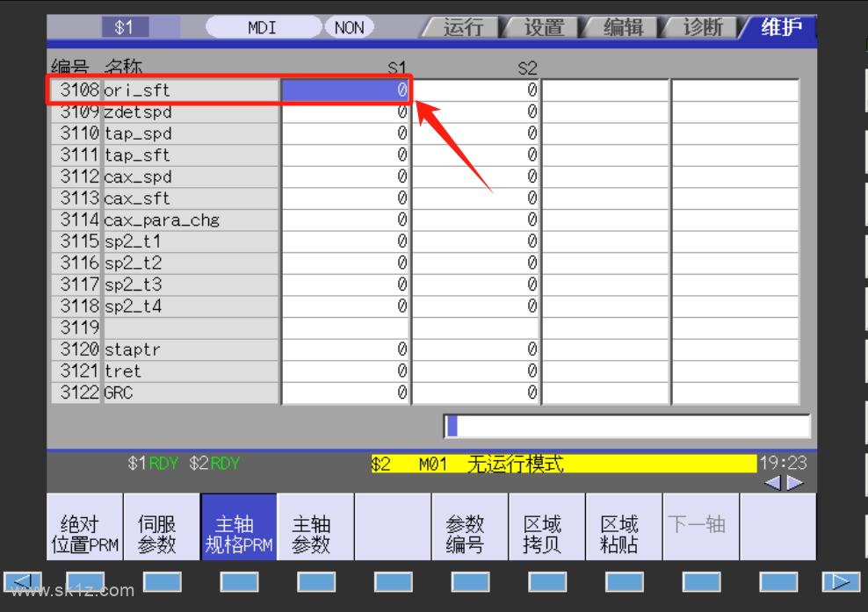Click bottom-left back arrow key
The image size is (868, 612).
coord(23,582)
